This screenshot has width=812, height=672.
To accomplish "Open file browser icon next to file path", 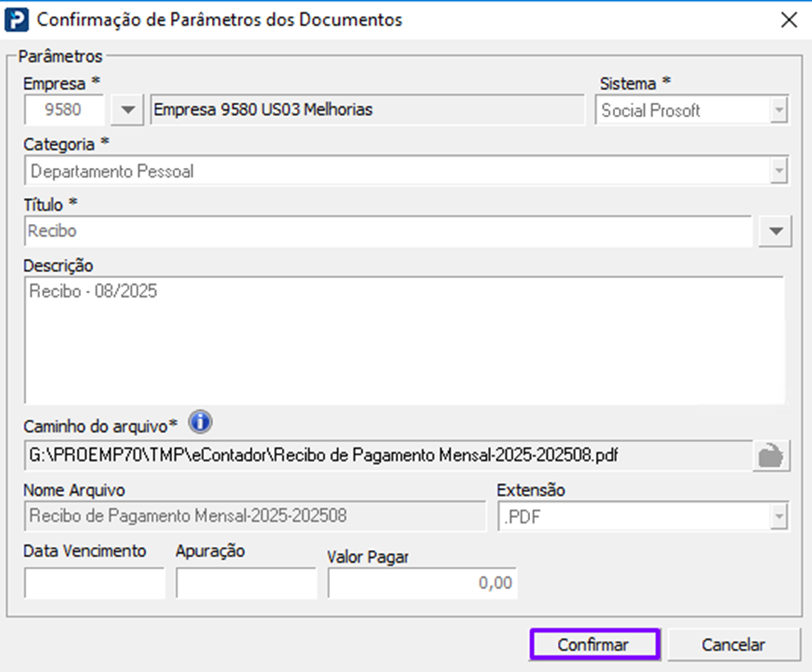I will (770, 456).
